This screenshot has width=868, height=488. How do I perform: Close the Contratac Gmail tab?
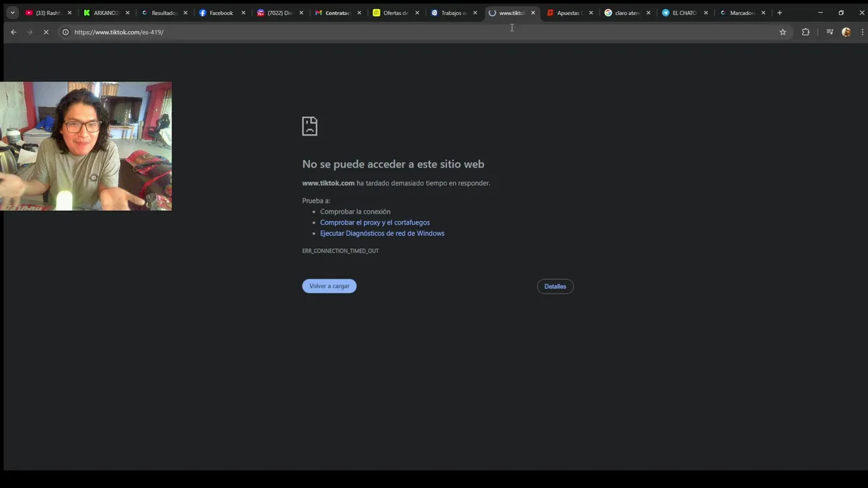coord(359,13)
